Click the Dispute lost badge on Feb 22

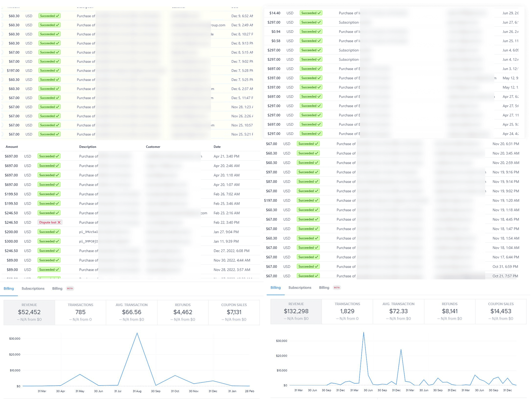[x=50, y=222]
